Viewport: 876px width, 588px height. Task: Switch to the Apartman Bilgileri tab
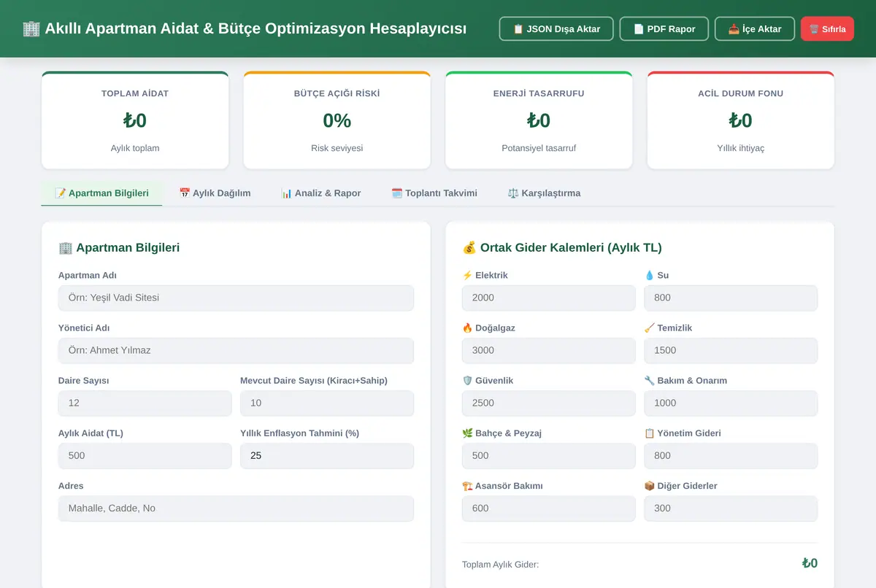click(101, 193)
